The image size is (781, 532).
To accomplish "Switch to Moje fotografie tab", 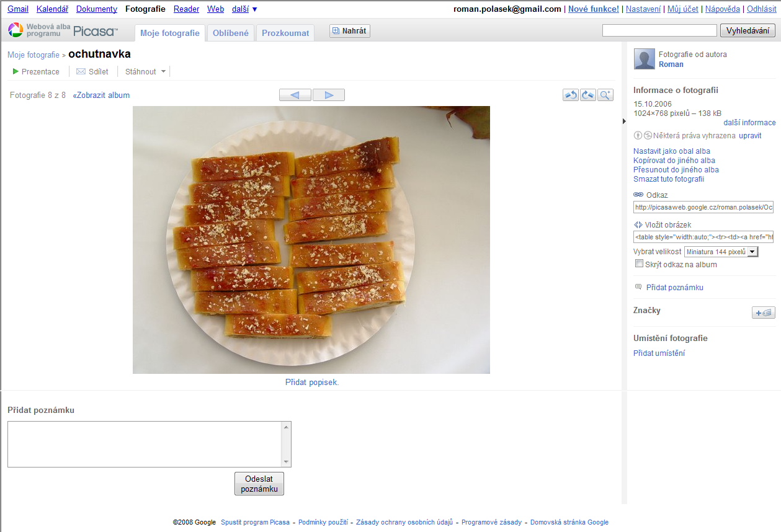I will click(x=170, y=33).
